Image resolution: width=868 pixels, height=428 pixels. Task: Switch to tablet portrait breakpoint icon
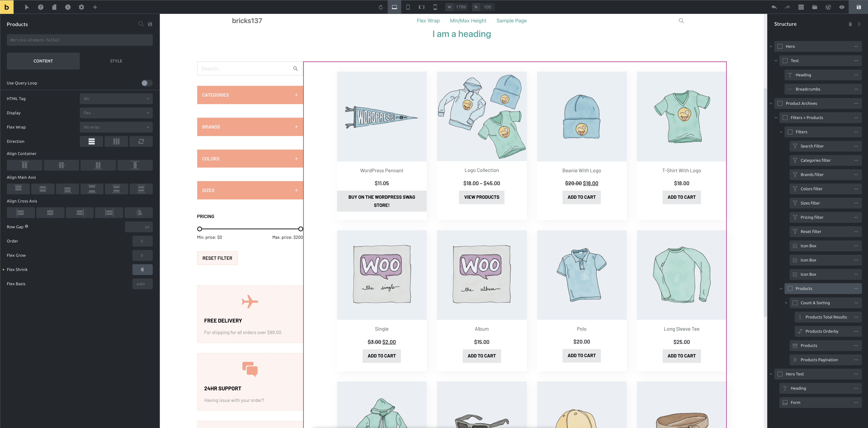click(408, 7)
